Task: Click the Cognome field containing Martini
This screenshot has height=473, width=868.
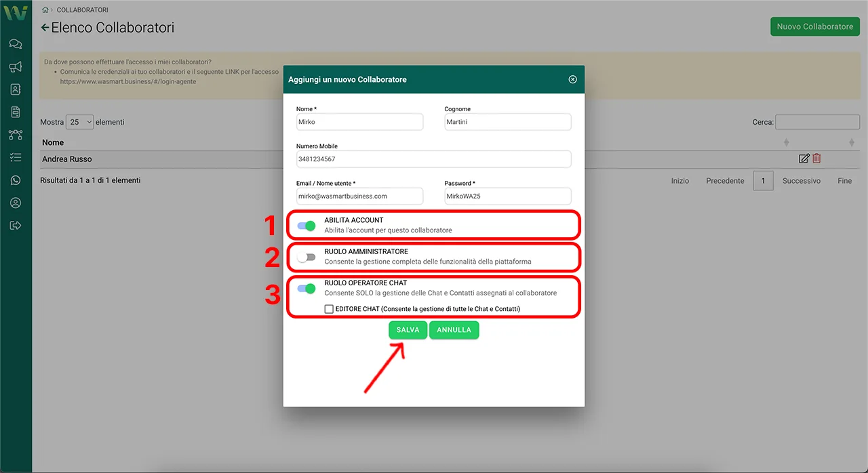Action: click(x=508, y=122)
